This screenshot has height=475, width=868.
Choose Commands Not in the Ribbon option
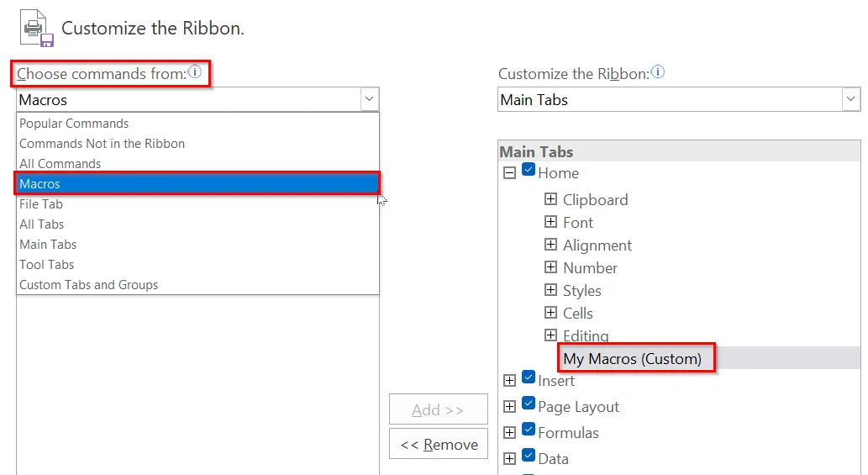(x=197, y=144)
